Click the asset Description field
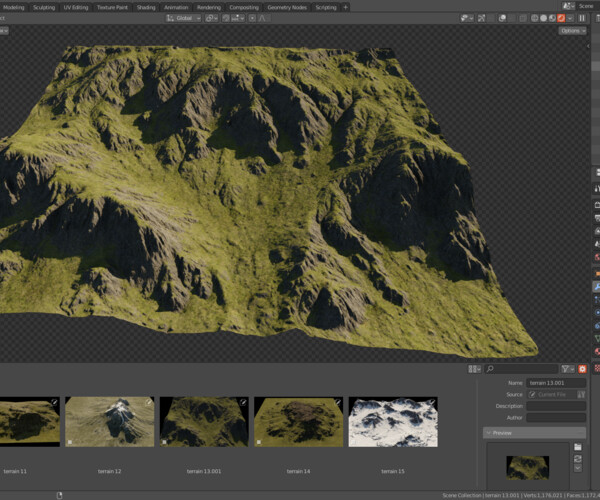This screenshot has height=500, width=600. click(556, 406)
